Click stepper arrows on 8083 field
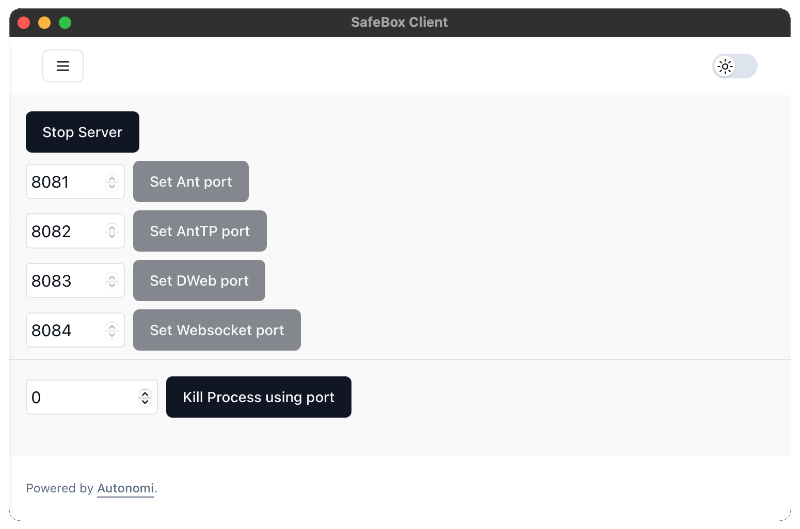 tap(112, 281)
